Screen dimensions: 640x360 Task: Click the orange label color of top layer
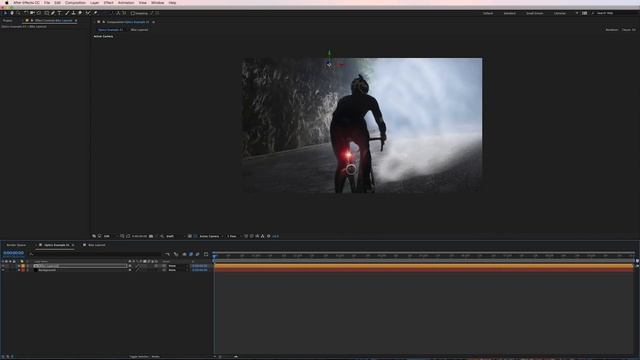pos(23,266)
